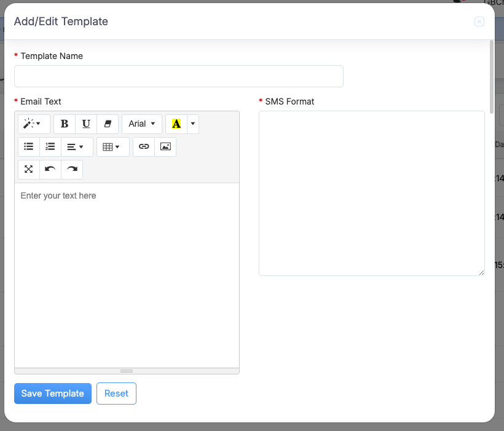Redo the last undone edit

point(72,170)
